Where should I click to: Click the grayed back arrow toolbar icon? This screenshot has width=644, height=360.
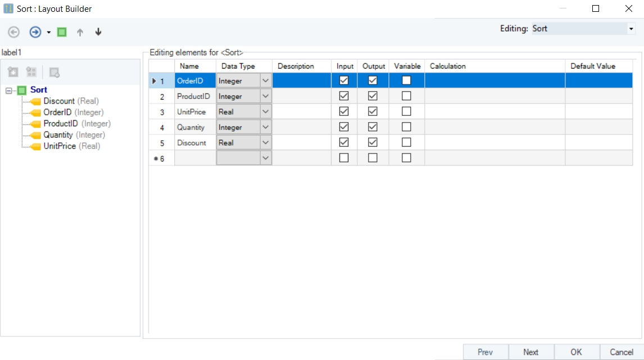14,32
